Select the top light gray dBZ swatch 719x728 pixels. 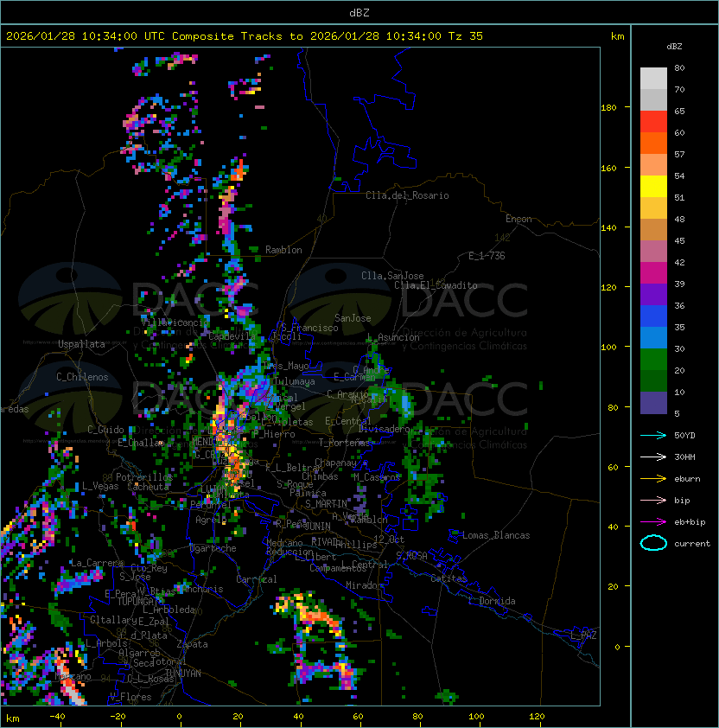pyautogui.click(x=653, y=79)
